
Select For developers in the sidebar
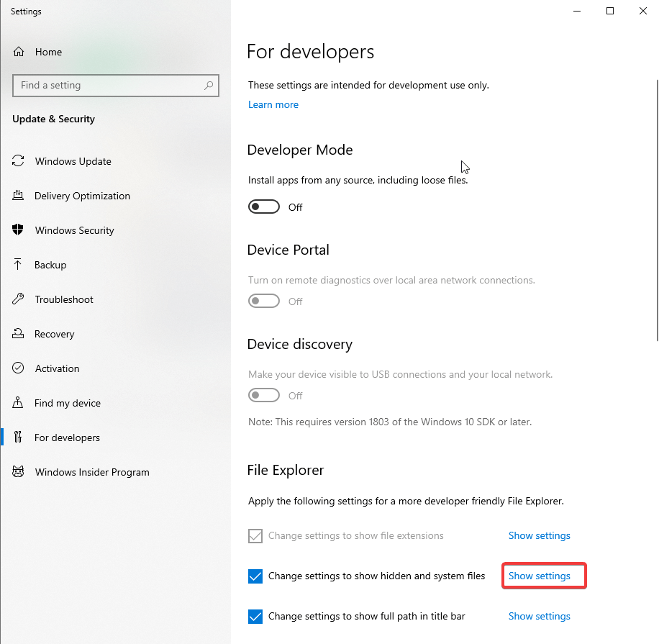tap(67, 437)
